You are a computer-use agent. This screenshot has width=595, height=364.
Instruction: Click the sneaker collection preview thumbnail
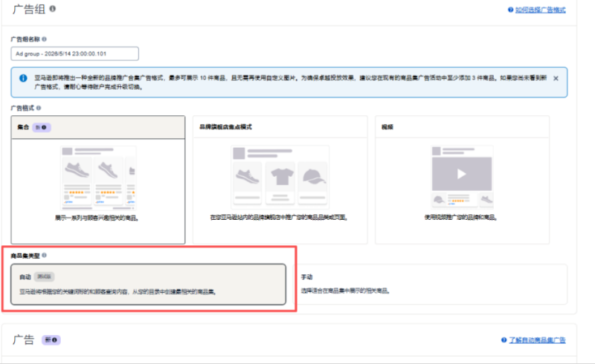[x=98, y=178]
